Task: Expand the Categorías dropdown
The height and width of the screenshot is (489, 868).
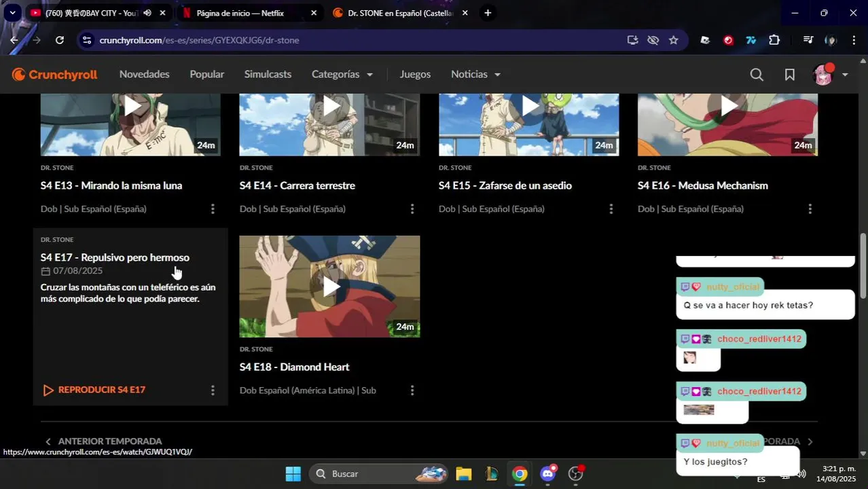Action: (x=342, y=75)
